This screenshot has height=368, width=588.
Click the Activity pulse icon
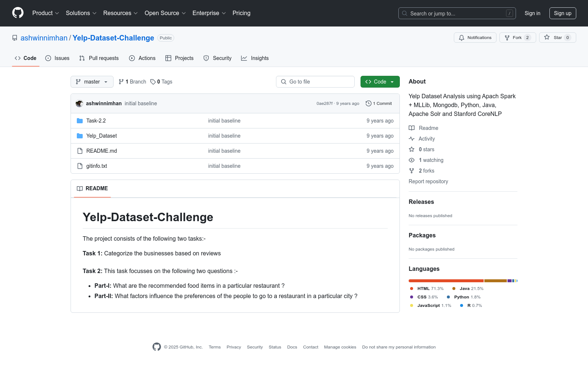click(412, 139)
